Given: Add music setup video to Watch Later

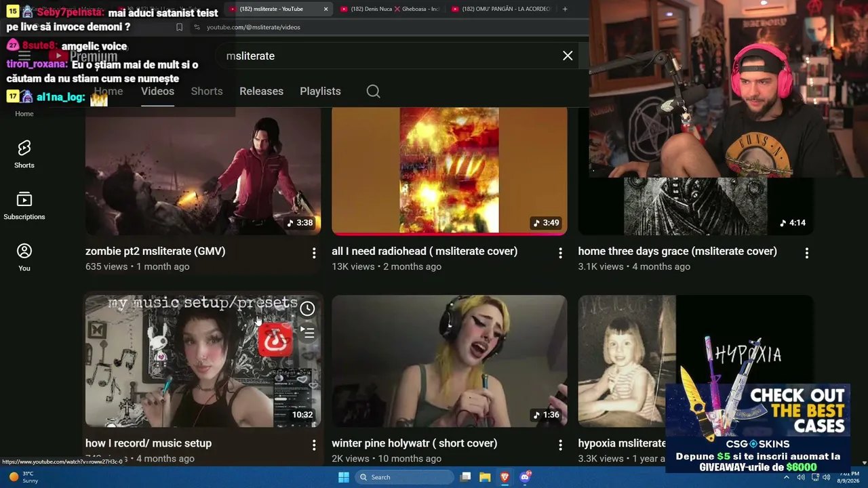Looking at the screenshot, I should click(307, 309).
